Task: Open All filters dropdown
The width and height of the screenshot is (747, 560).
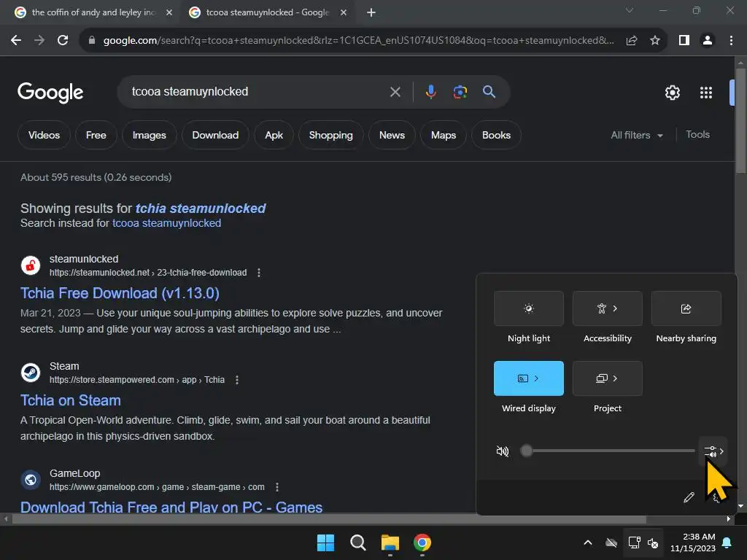Action: 636,135
